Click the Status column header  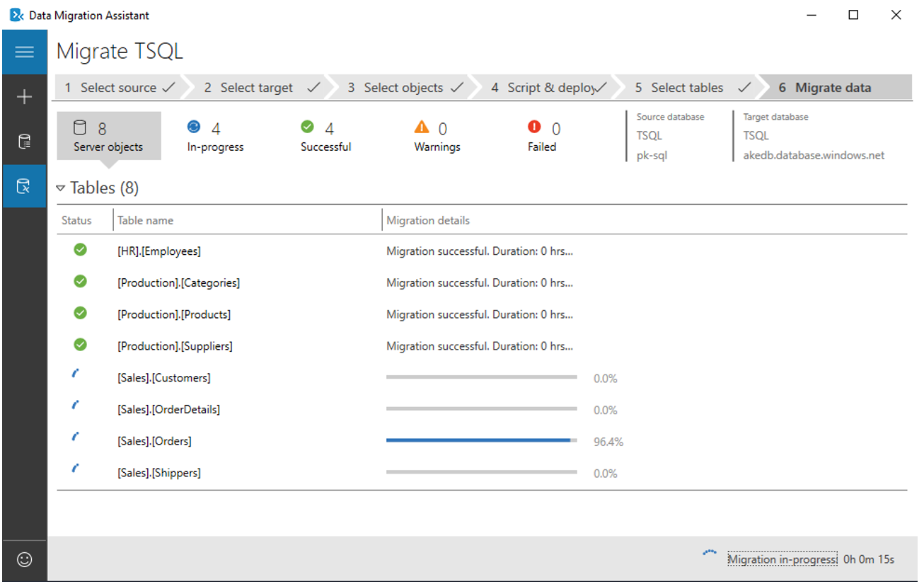point(78,220)
